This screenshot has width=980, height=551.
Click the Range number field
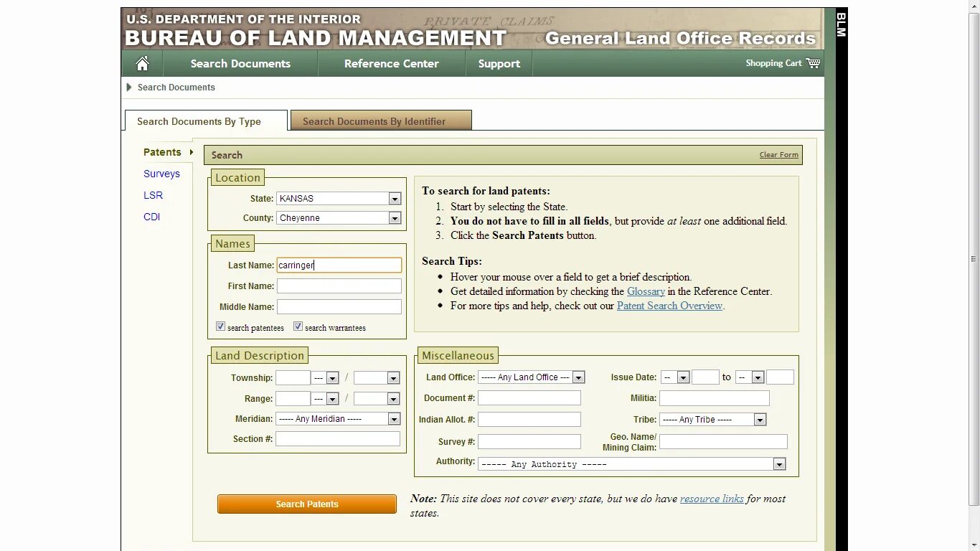(x=293, y=399)
